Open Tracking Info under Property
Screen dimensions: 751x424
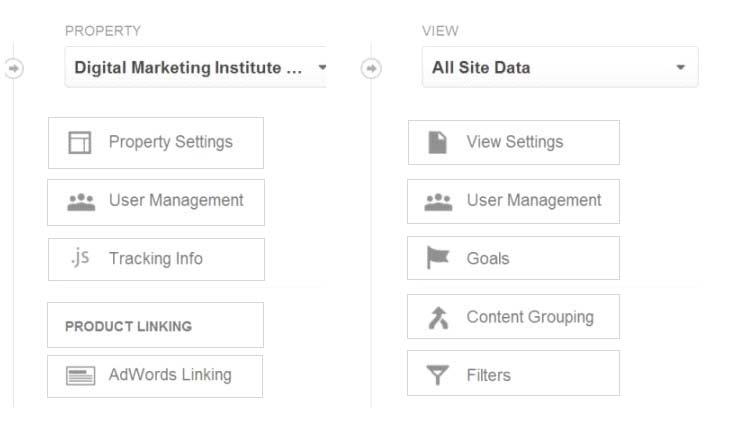156,259
